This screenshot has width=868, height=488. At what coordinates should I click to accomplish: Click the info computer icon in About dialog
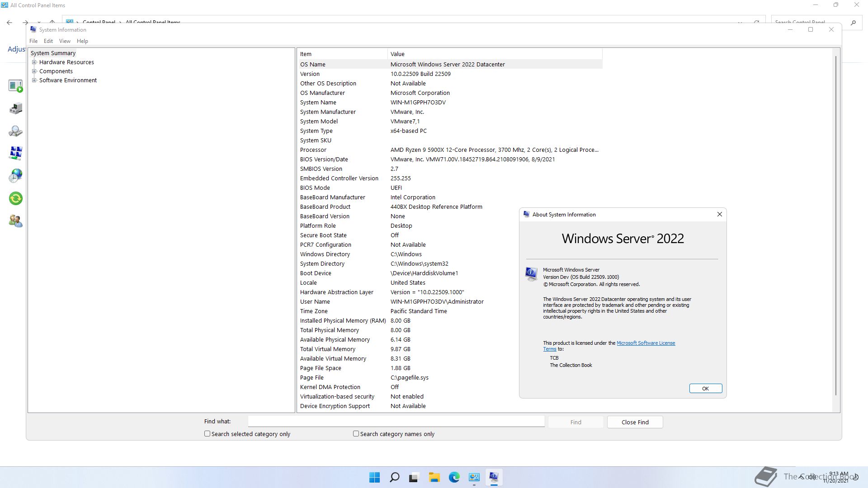tap(531, 274)
